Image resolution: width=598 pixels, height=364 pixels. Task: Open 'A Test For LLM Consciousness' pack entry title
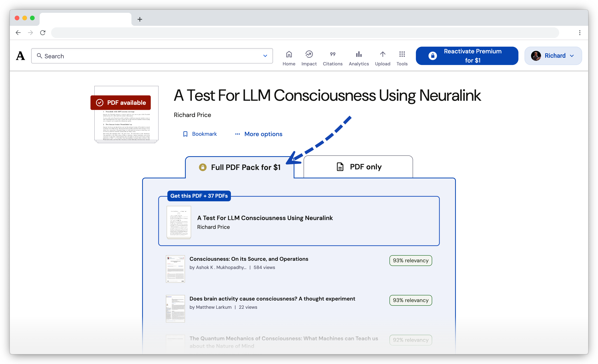coord(265,218)
